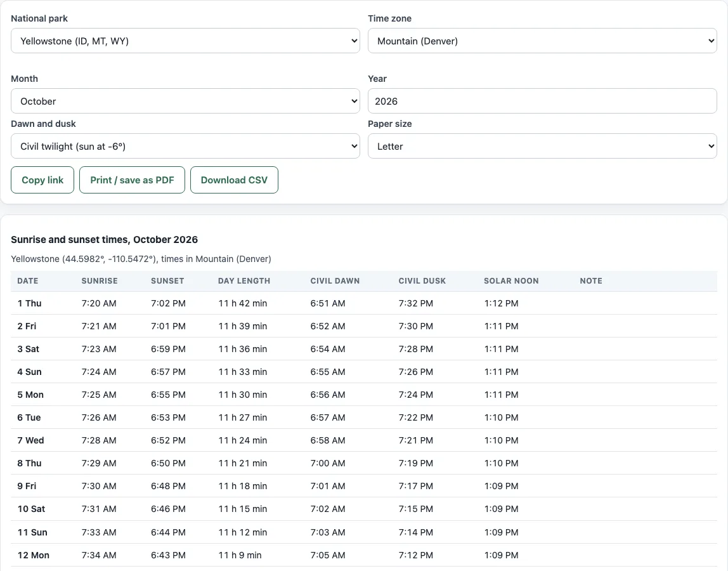Select the '6 Tue' date cell
This screenshot has width=728, height=571.
coord(29,417)
